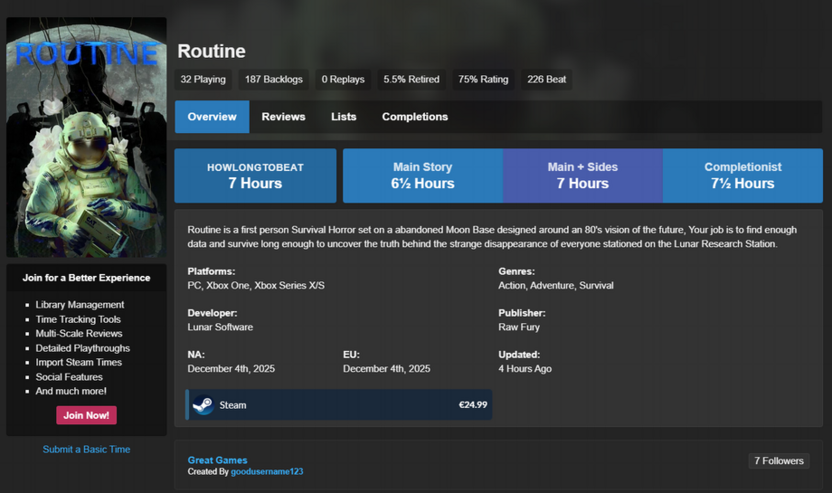Screen dimensions: 832x493
Task: Click the 'Developer:' label
Action: pyautogui.click(x=212, y=313)
